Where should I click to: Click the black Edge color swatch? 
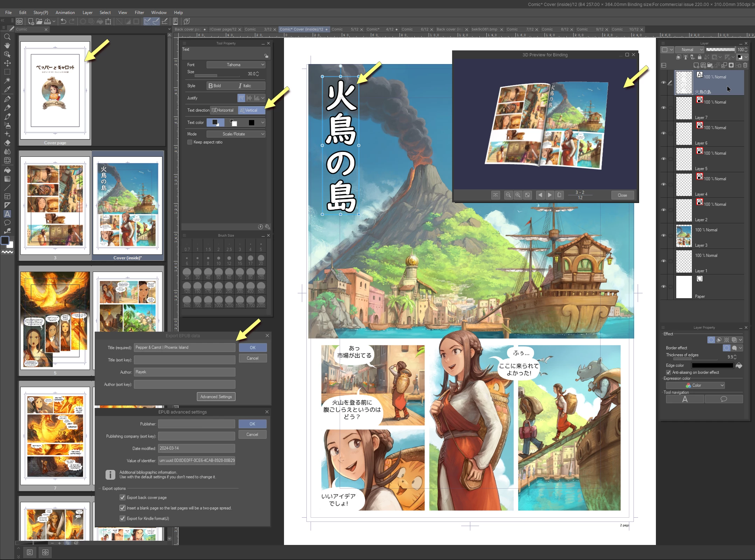(x=712, y=365)
